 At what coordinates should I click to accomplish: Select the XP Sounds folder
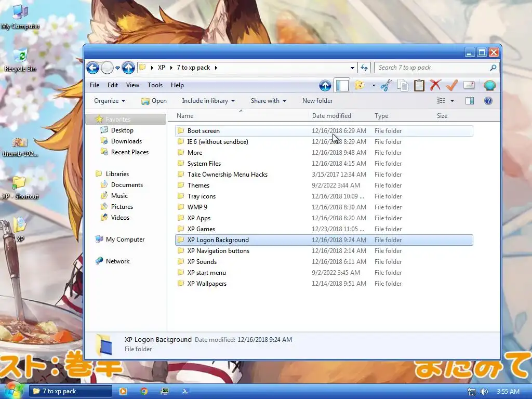(x=324, y=262)
